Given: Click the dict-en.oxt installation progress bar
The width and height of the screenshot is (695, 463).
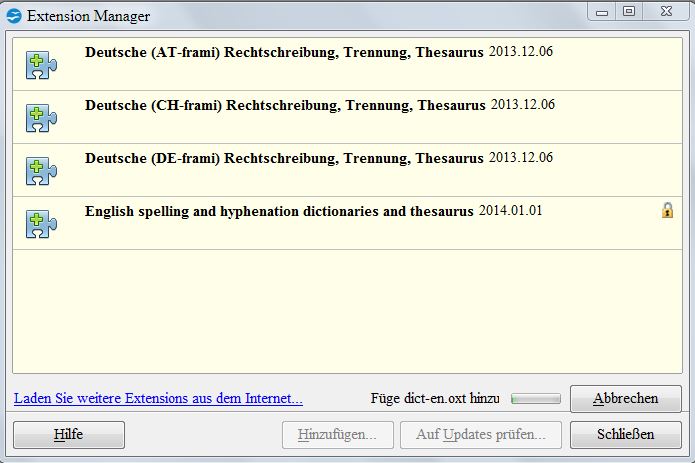Looking at the screenshot, I should (535, 399).
